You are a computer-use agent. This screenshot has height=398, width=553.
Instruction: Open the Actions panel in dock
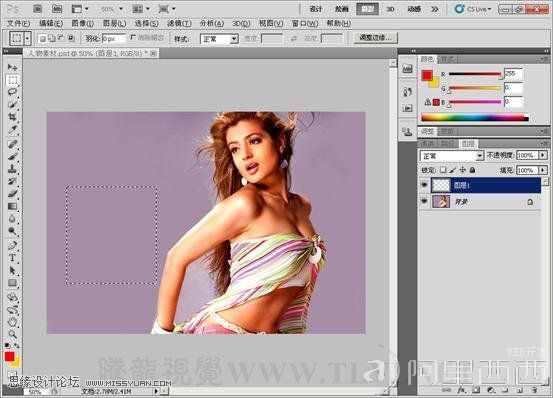click(x=407, y=108)
